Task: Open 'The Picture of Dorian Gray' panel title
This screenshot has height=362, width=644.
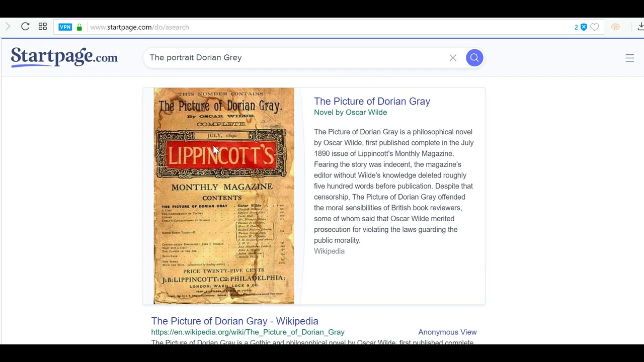Action: 372,101
